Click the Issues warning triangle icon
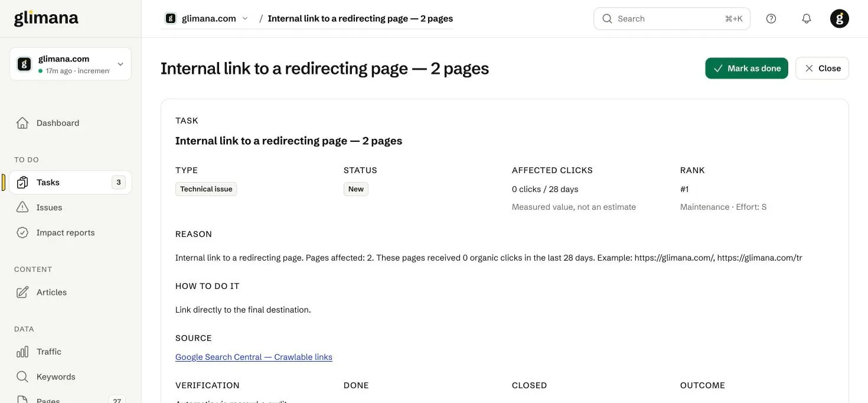The image size is (868, 403). pos(22,207)
